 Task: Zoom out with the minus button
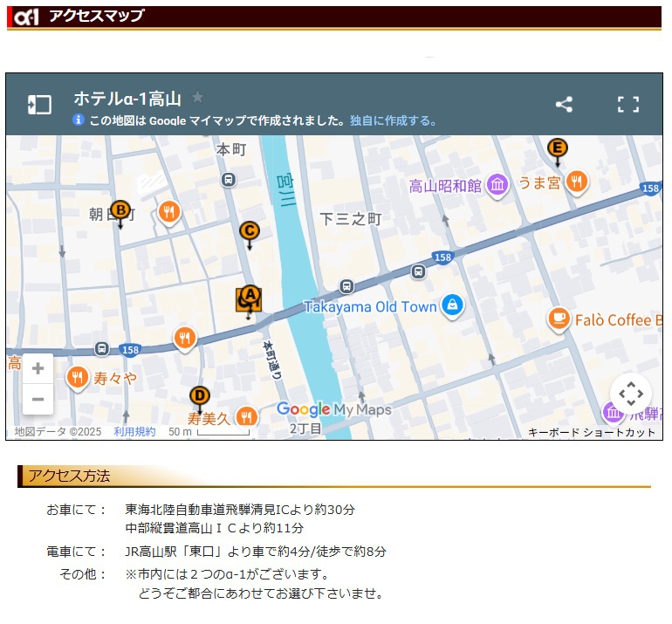(x=38, y=400)
